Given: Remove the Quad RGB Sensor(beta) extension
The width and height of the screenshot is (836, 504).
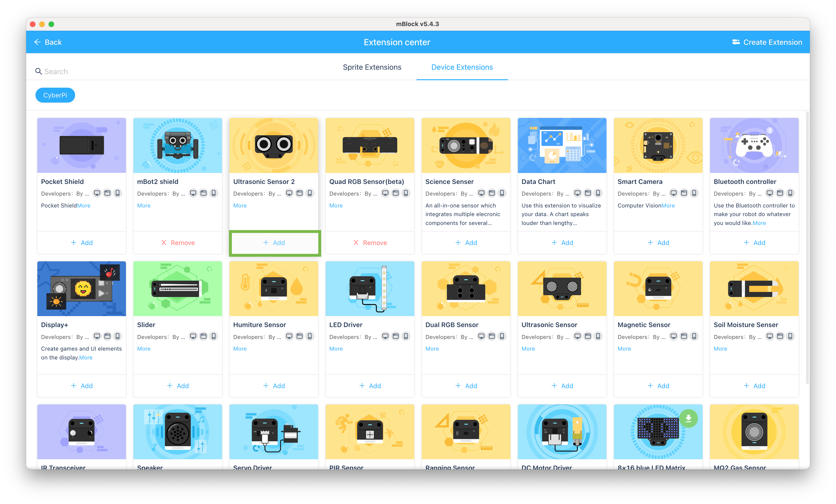Looking at the screenshot, I should (x=370, y=242).
